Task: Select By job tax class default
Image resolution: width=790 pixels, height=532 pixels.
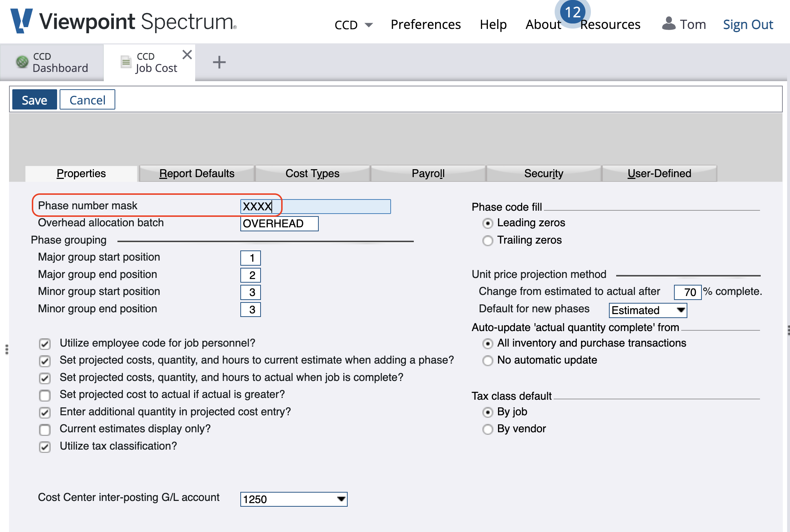Action: tap(488, 412)
